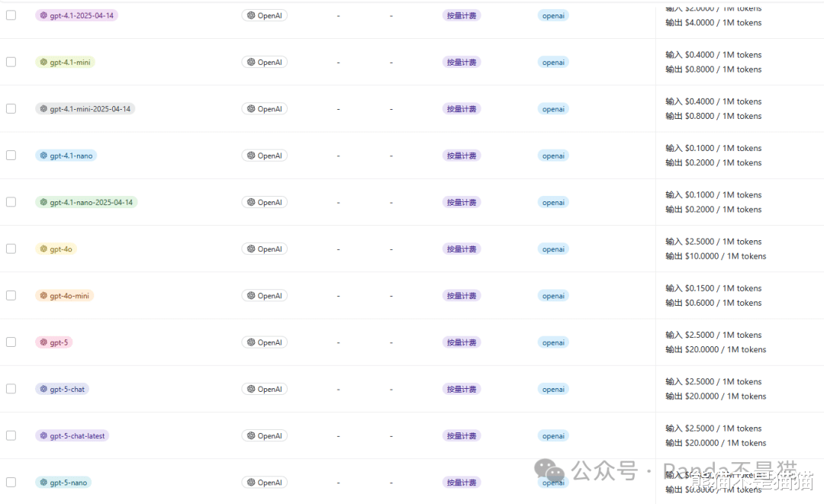Click OpenAI vendor badge in gpt-5 row
The image size is (824, 504).
click(264, 342)
